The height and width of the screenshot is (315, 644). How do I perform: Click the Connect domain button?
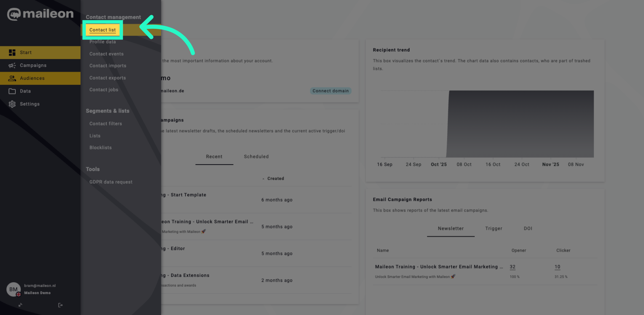pos(330,90)
